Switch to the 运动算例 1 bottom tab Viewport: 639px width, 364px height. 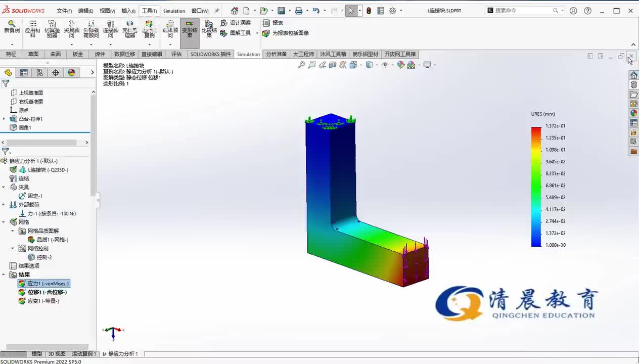click(84, 354)
